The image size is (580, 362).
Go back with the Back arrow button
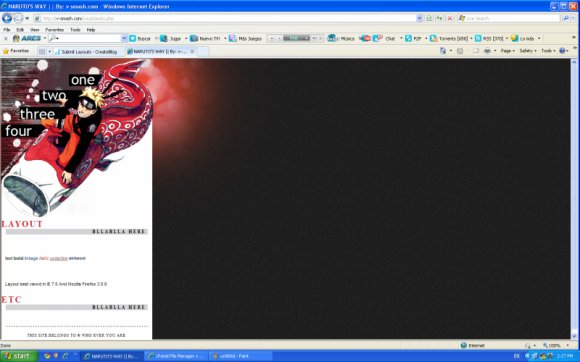(x=7, y=18)
